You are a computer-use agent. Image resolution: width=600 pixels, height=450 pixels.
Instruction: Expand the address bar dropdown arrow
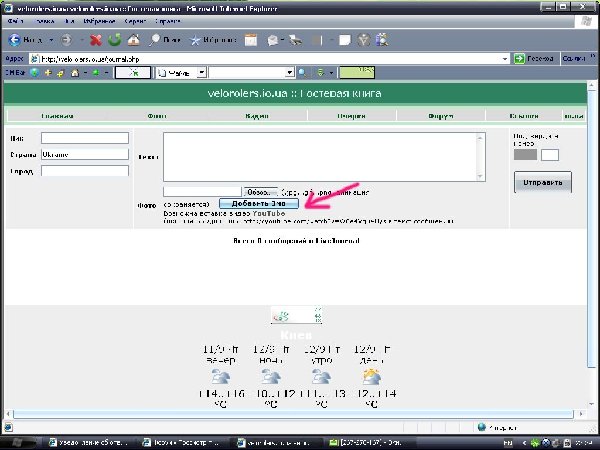pos(504,58)
